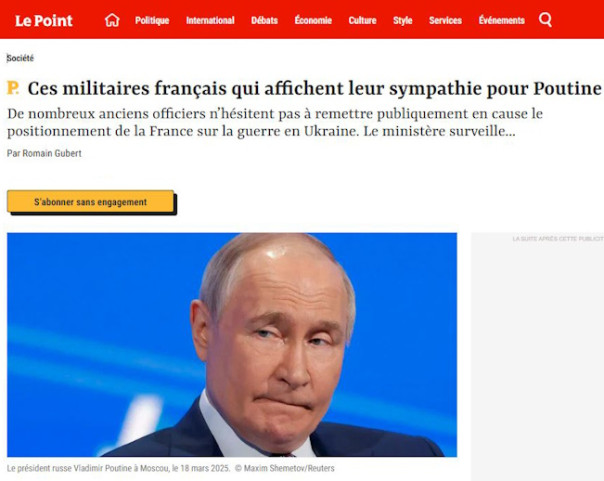Click the Le Point logo

(x=44, y=21)
